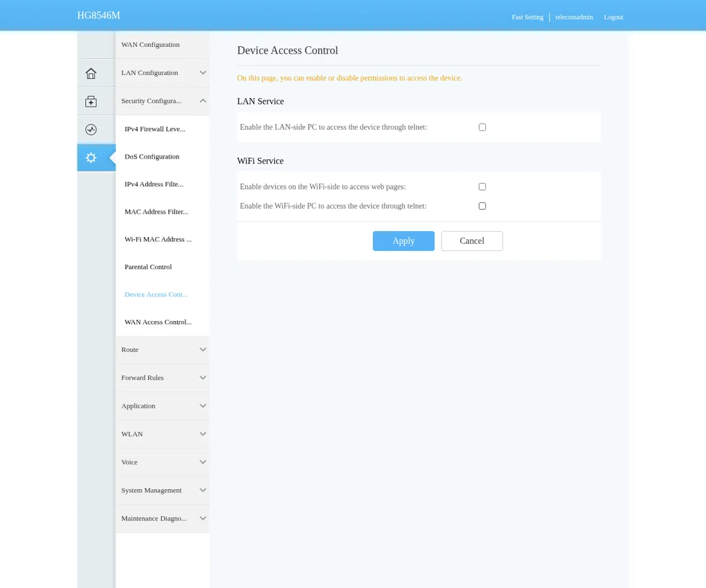Collapse the Security Configuration chevron

[x=203, y=101]
